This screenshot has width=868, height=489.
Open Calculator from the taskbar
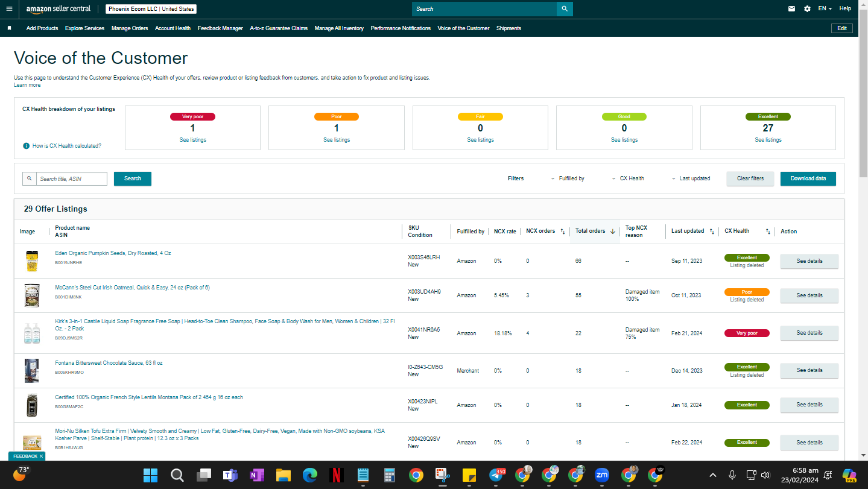[x=389, y=475]
